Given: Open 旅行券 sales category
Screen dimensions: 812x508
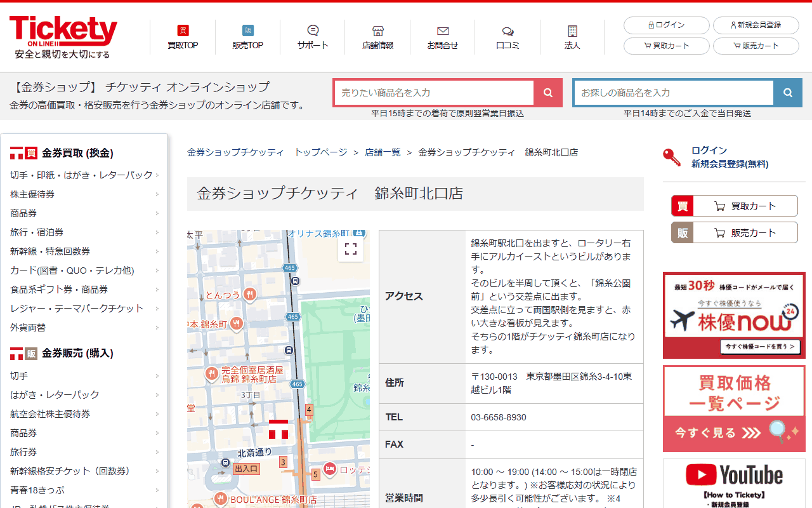Looking at the screenshot, I should [x=84, y=452].
